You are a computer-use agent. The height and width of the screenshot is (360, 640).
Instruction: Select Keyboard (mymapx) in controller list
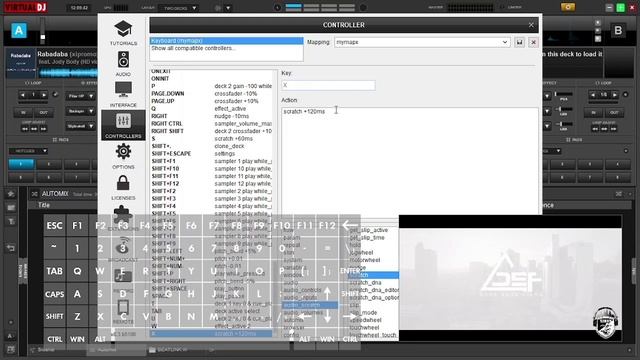(227, 41)
